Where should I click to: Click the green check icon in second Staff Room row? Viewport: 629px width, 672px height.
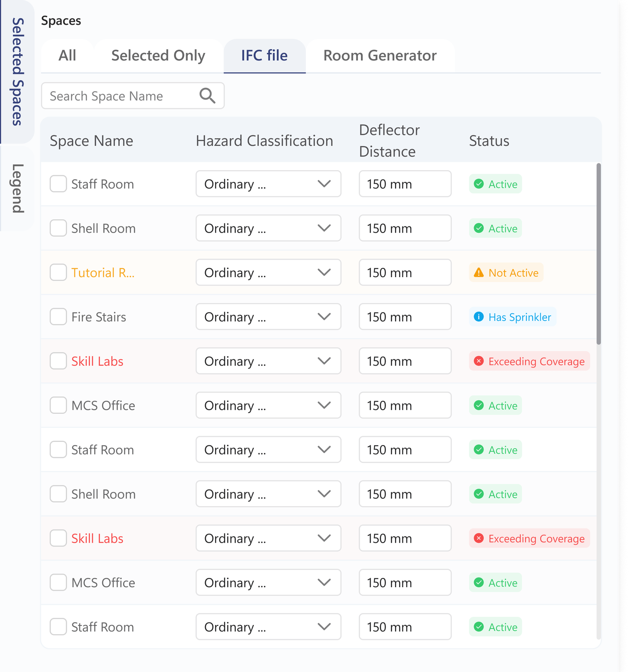(x=479, y=450)
